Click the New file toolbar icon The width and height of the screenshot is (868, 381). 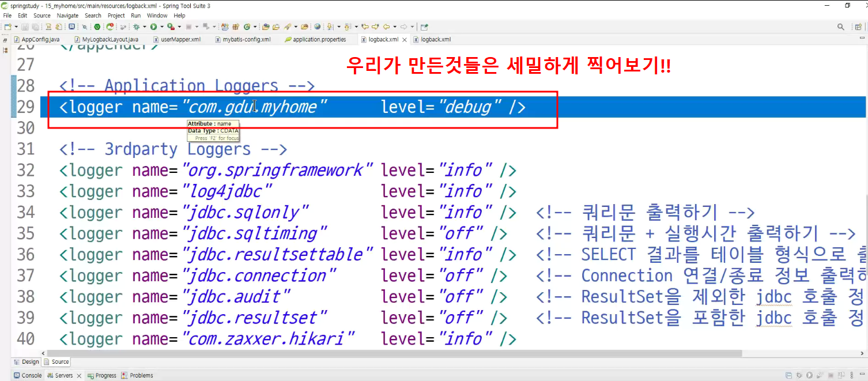coord(7,27)
